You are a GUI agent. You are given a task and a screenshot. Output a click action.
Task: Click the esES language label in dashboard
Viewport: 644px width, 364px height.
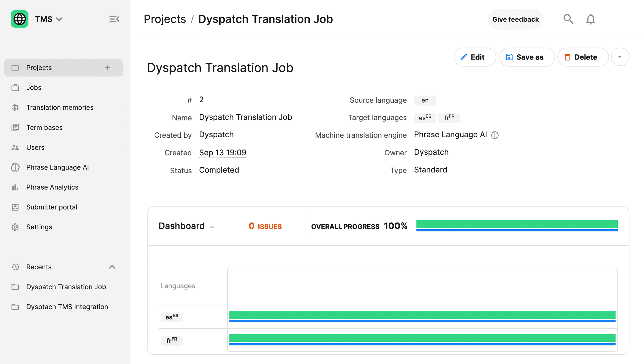[x=172, y=317]
